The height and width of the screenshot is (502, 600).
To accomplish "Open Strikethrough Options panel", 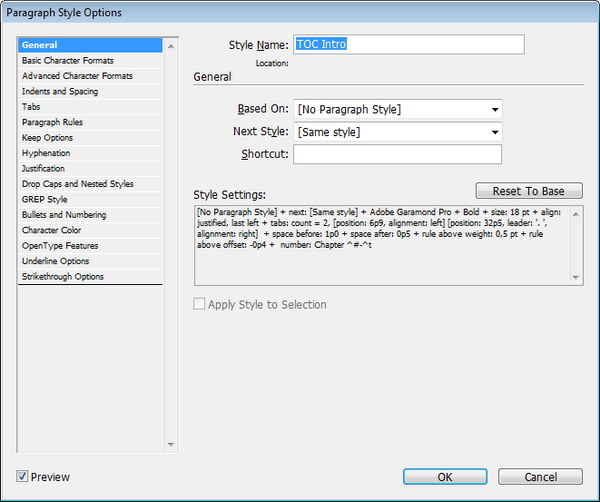I will (x=90, y=277).
